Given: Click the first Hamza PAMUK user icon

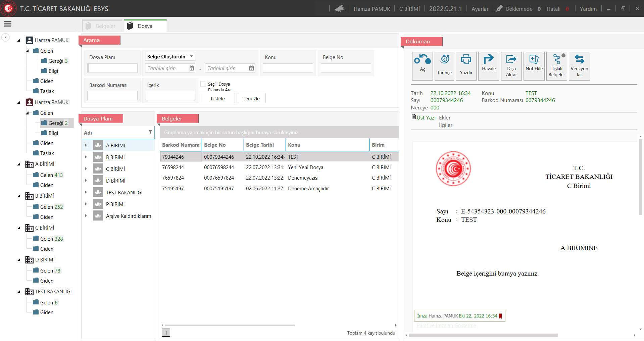Looking at the screenshot, I should pyautogui.click(x=30, y=40).
